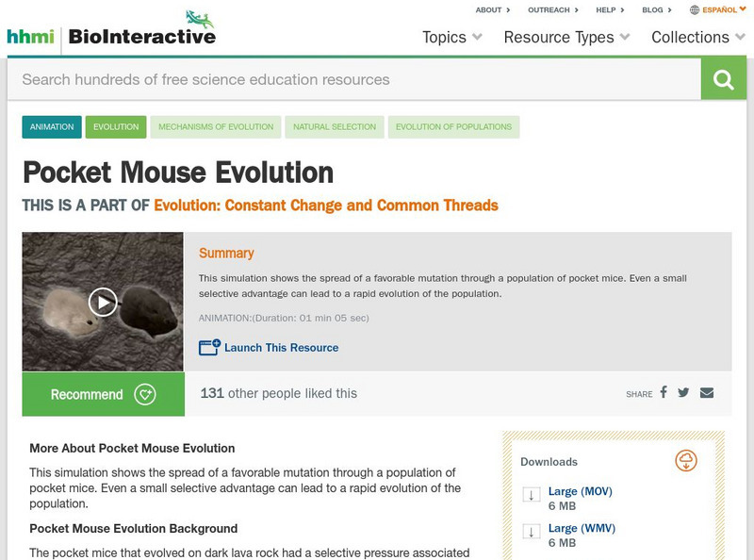The height and width of the screenshot is (560, 754).
Task: Click download arrow icon for Large (WMV)
Action: pyautogui.click(x=531, y=533)
